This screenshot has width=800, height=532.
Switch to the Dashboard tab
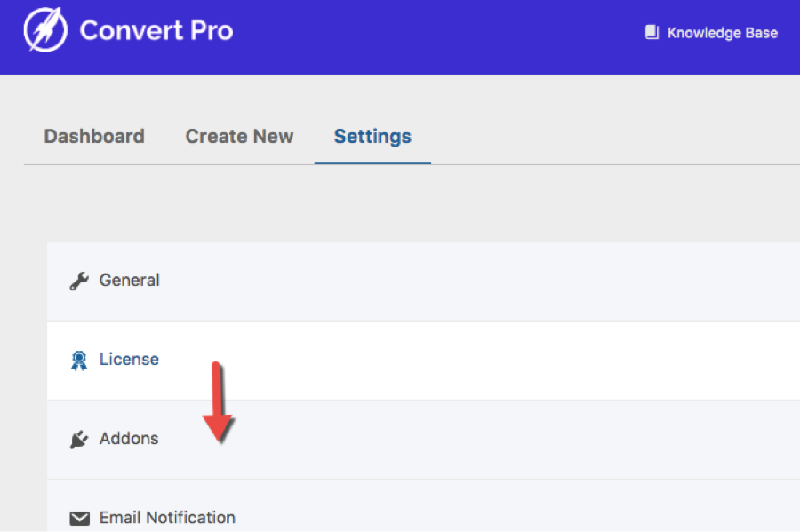coord(94,137)
